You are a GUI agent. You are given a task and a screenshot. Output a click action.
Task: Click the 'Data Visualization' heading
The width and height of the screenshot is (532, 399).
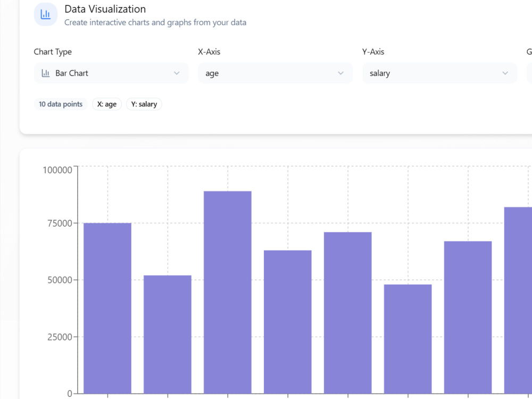coord(105,9)
